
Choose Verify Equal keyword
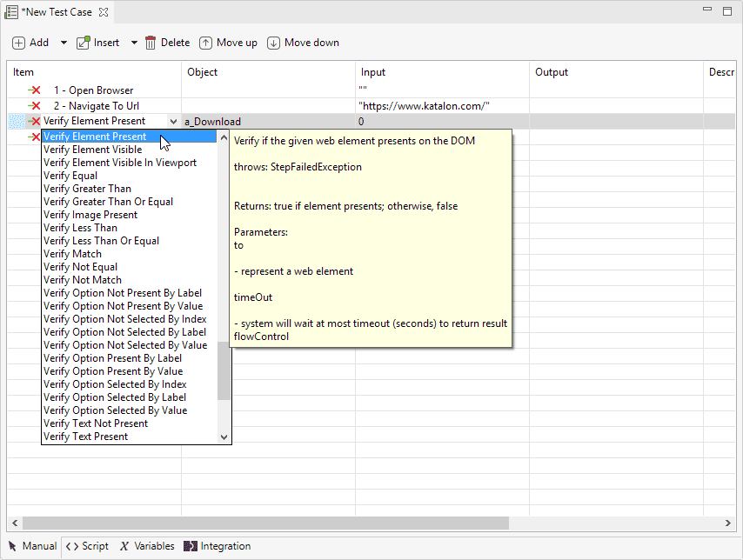tap(130, 176)
